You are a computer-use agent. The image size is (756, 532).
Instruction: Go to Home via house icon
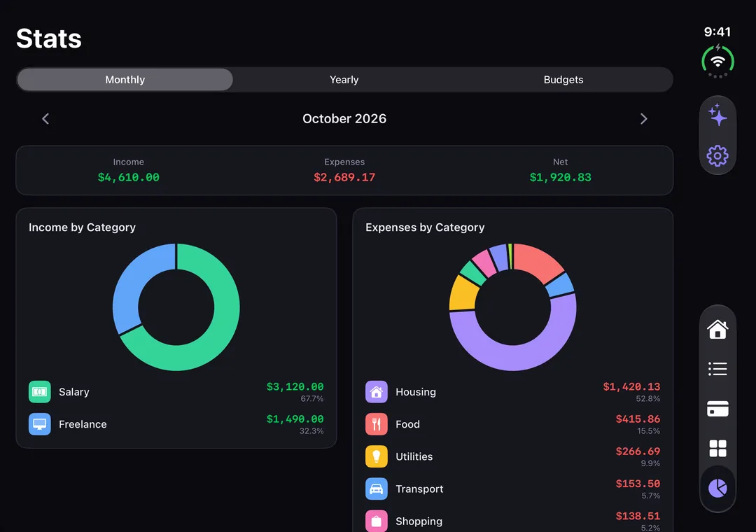[717, 330]
